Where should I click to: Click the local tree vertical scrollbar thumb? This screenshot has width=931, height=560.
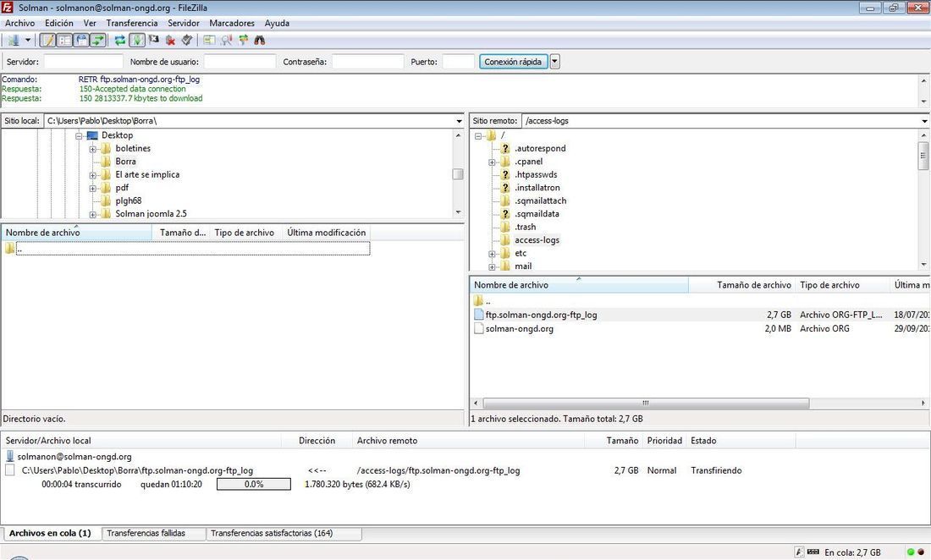pyautogui.click(x=458, y=174)
